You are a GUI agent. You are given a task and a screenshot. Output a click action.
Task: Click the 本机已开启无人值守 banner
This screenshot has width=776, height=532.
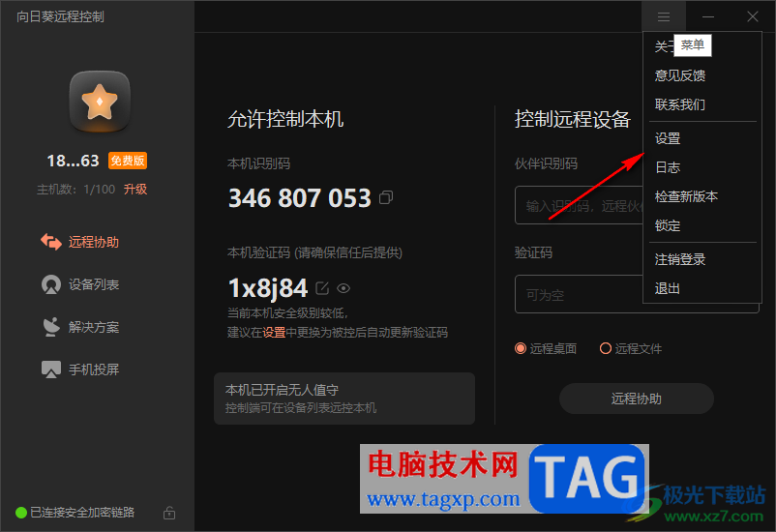click(344, 399)
